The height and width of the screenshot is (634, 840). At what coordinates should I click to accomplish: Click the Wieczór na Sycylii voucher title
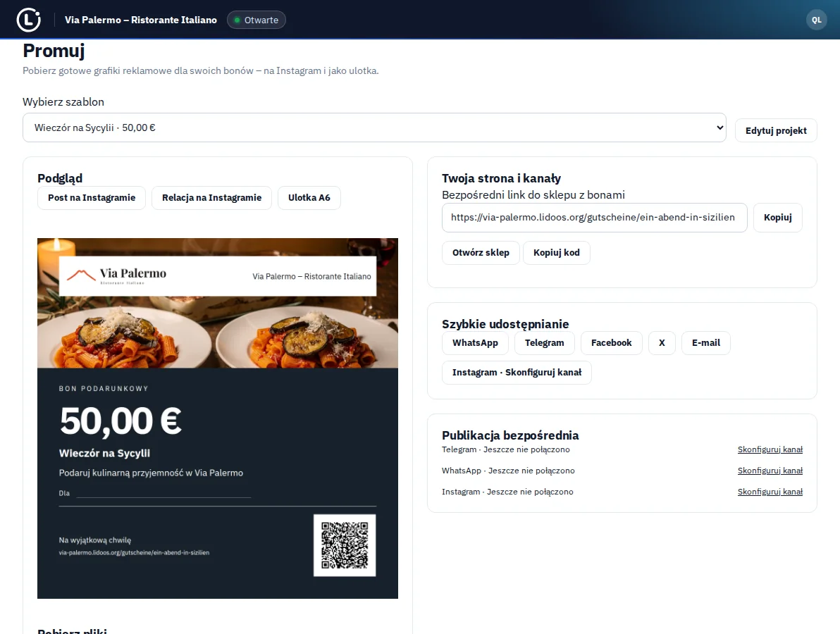pyautogui.click(x=104, y=453)
